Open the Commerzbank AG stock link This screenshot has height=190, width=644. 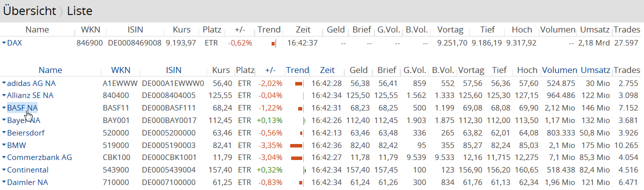40,157
